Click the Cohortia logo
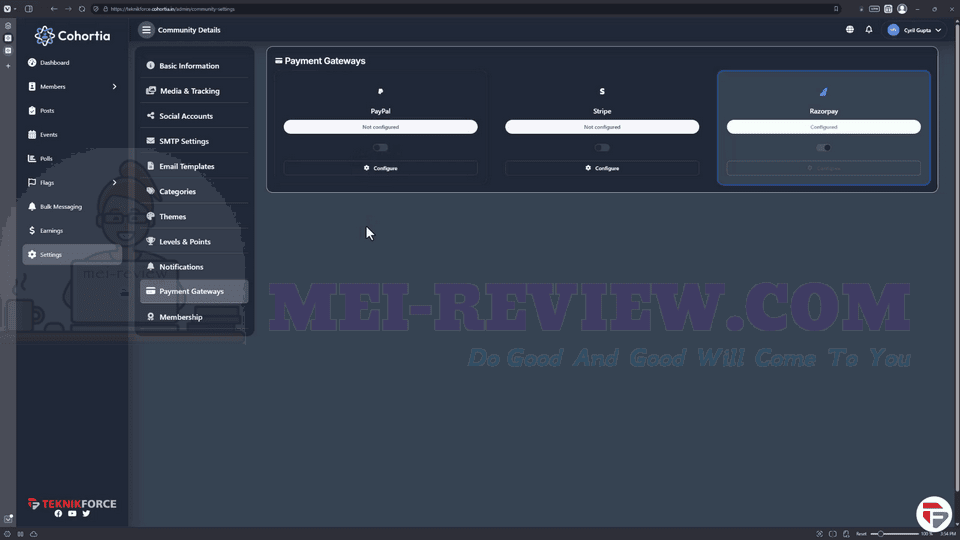This screenshot has width=960, height=540. (72, 36)
